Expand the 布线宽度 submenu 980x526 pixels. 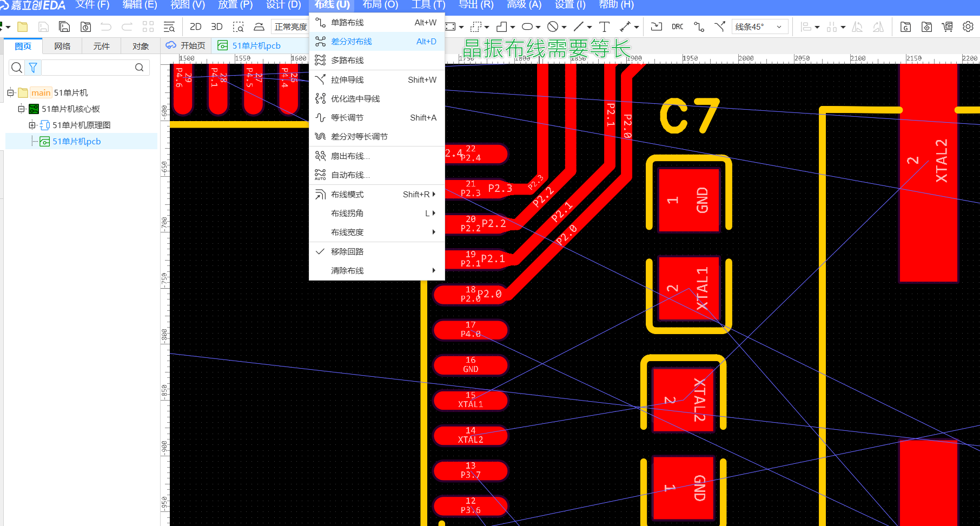tap(377, 232)
